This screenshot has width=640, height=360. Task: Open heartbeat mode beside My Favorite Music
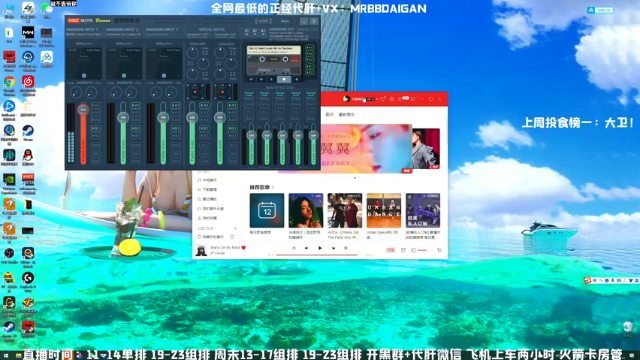[x=232, y=237]
